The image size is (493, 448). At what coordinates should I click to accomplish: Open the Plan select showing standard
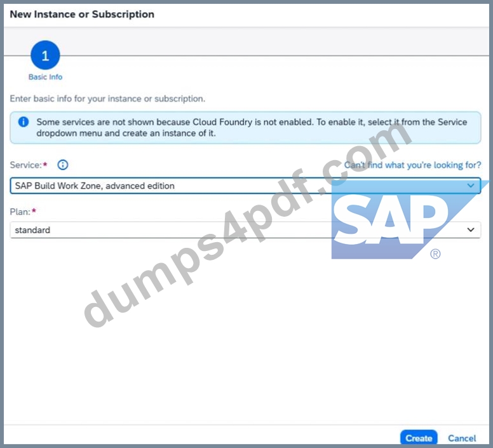(245, 230)
